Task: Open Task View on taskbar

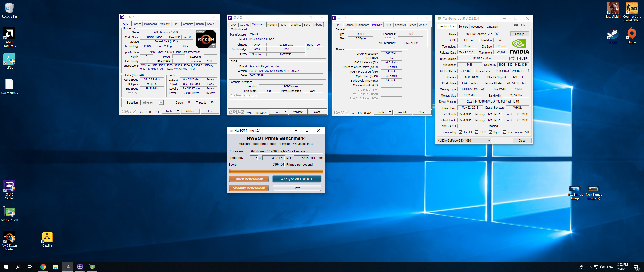Action: [x=30, y=267]
